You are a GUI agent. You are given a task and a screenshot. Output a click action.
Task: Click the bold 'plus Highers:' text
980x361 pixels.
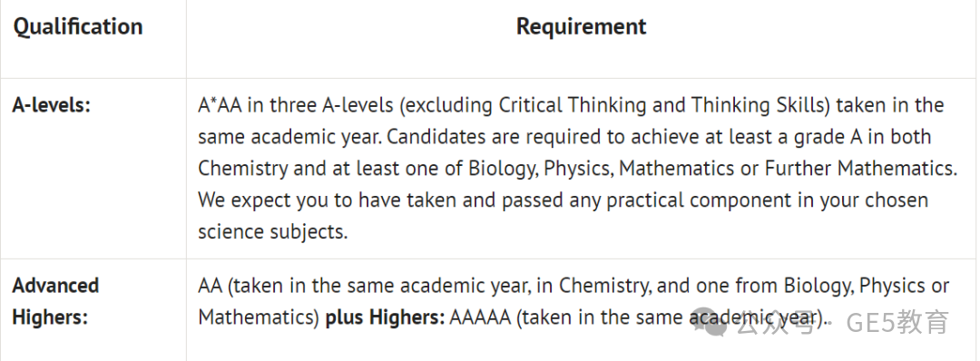[385, 317]
